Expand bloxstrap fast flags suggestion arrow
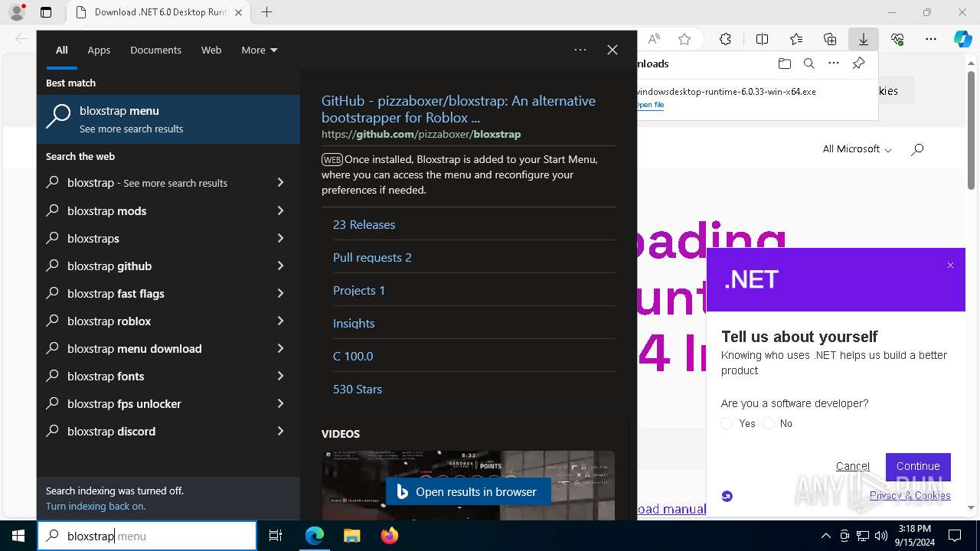 point(280,293)
